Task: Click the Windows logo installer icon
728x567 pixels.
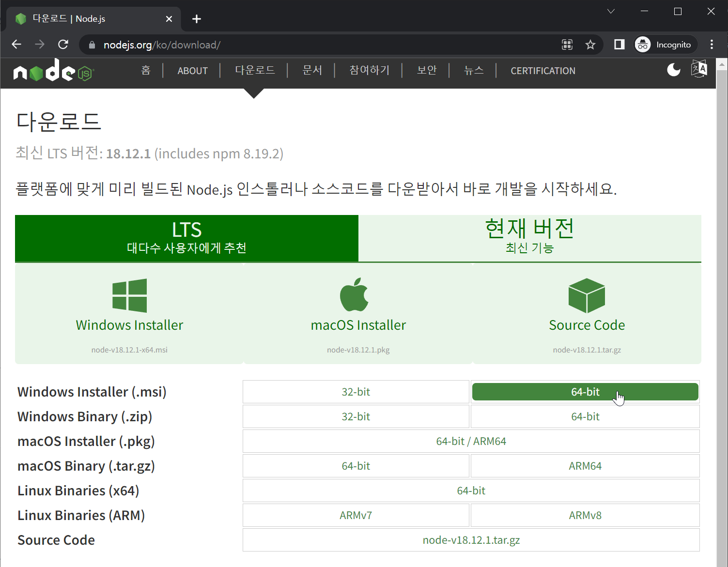Action: (129, 295)
